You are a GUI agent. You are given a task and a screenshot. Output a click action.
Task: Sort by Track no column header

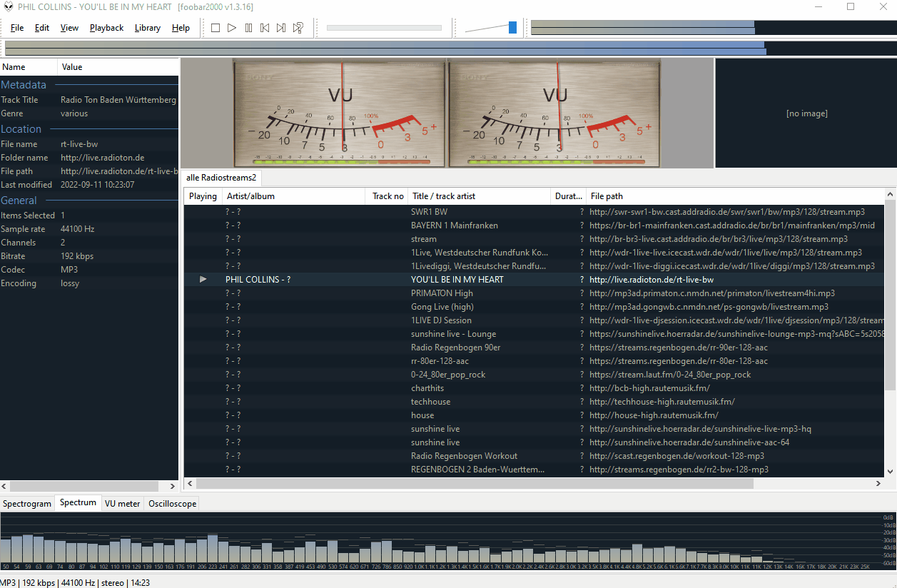coord(387,196)
